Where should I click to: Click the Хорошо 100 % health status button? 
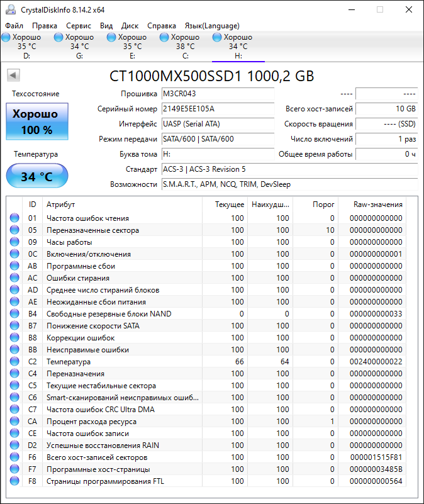37,121
